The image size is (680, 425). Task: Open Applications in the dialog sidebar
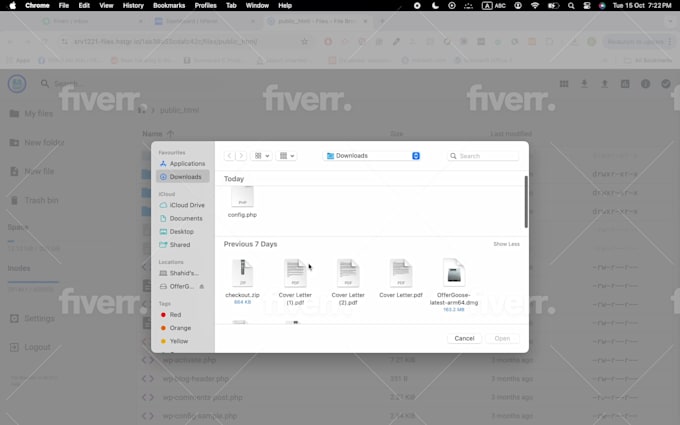[x=183, y=163]
